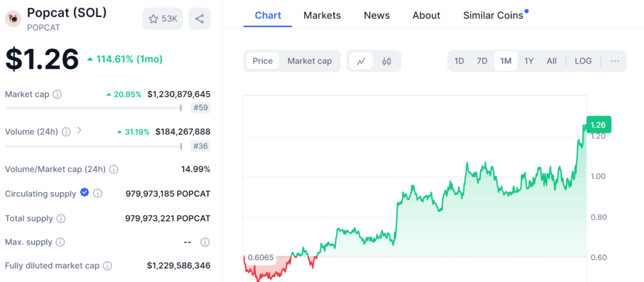Image resolution: width=644 pixels, height=282 pixels.
Task: Toggle chart to Market cap
Action: tap(309, 61)
